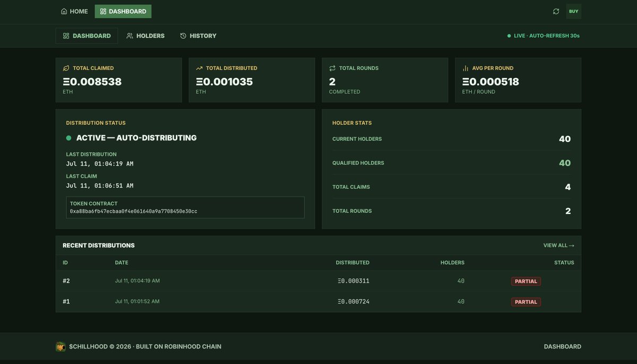This screenshot has height=364, width=637.
Task: Click the Ξ0.000724 distributed amount
Action: coord(354,302)
